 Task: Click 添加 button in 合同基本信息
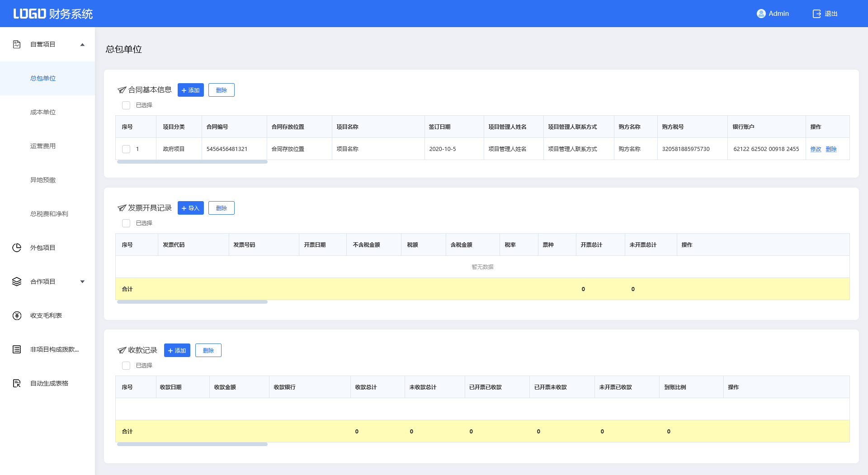190,90
